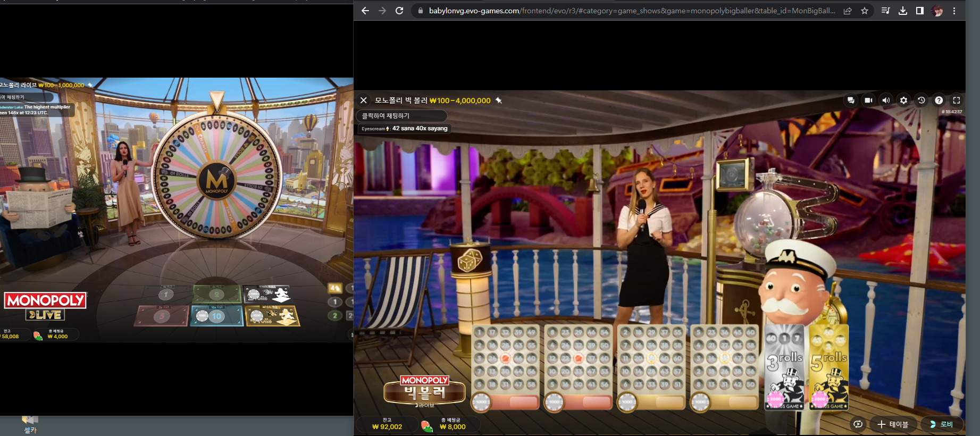Click the pin icon beside ₩100–4,000,000
Viewport: 980px width, 436px height.
499,100
